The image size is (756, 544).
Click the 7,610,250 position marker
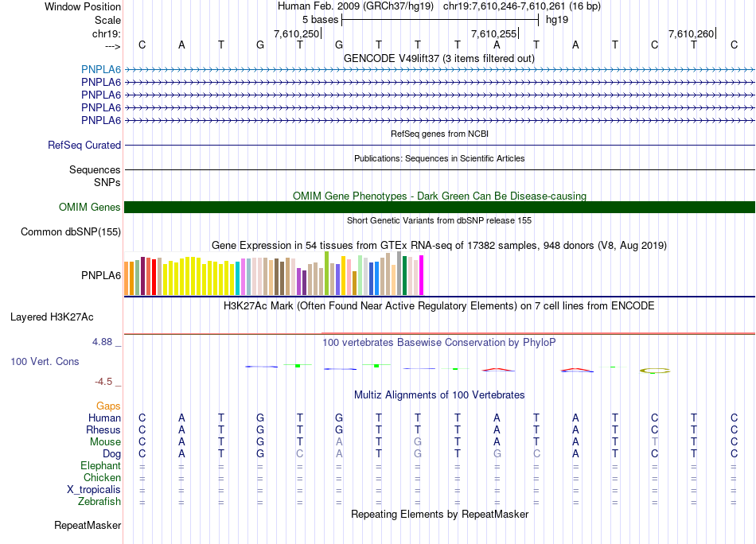tap(297, 33)
